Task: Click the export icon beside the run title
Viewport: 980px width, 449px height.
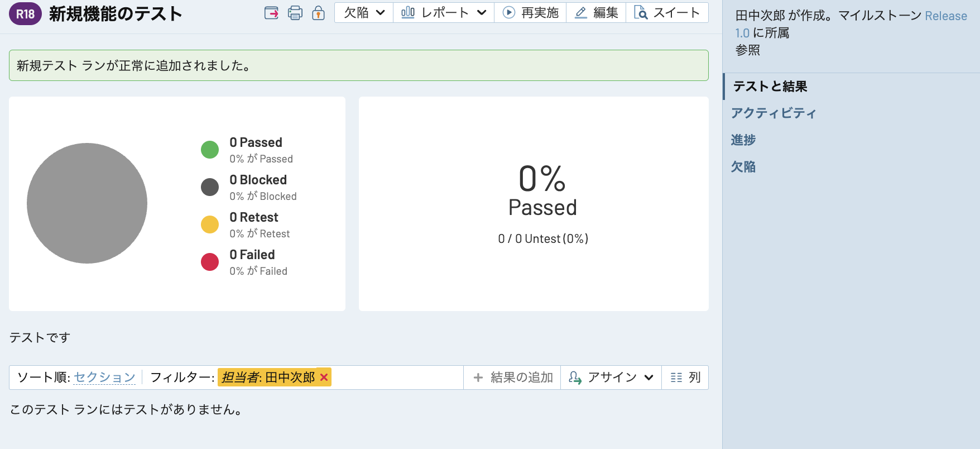Action: tap(271, 13)
